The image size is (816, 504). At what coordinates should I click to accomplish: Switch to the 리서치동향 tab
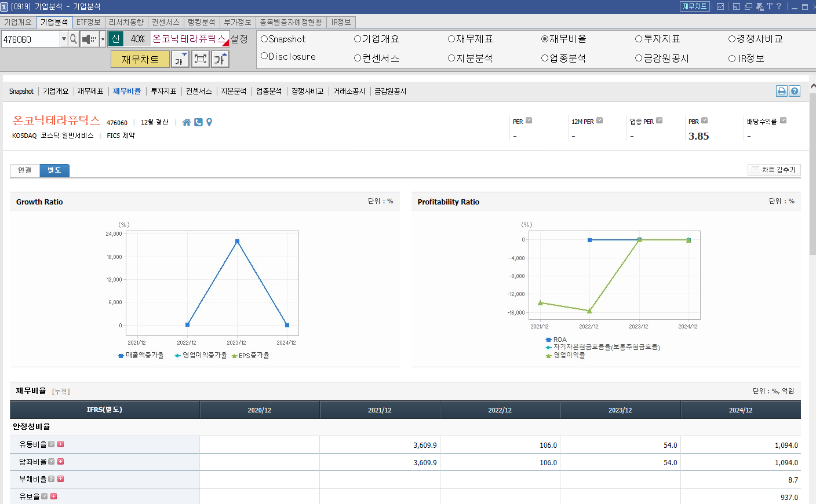coord(126,22)
